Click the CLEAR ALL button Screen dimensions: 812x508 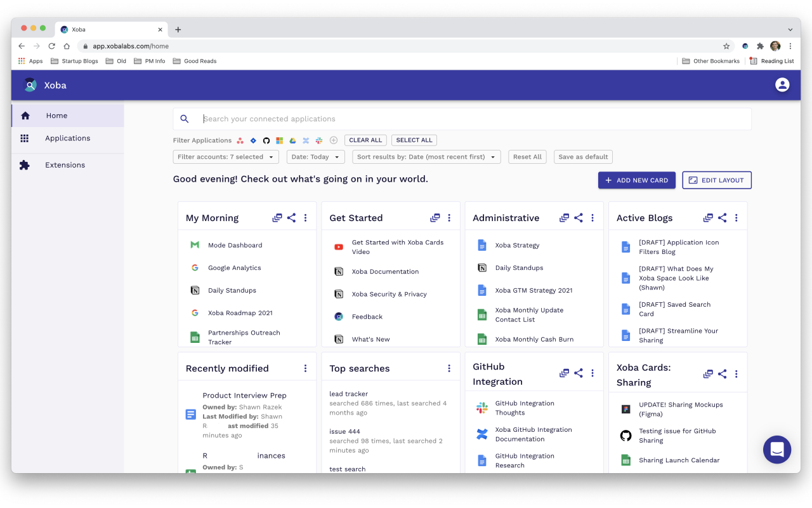pos(365,140)
